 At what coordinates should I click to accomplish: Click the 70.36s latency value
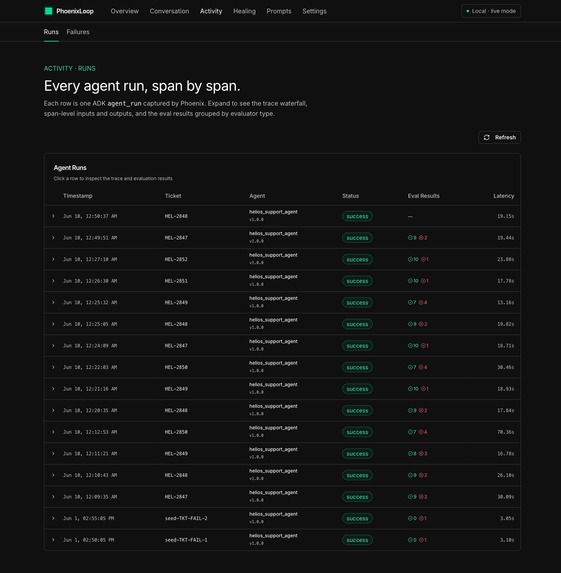click(x=505, y=432)
